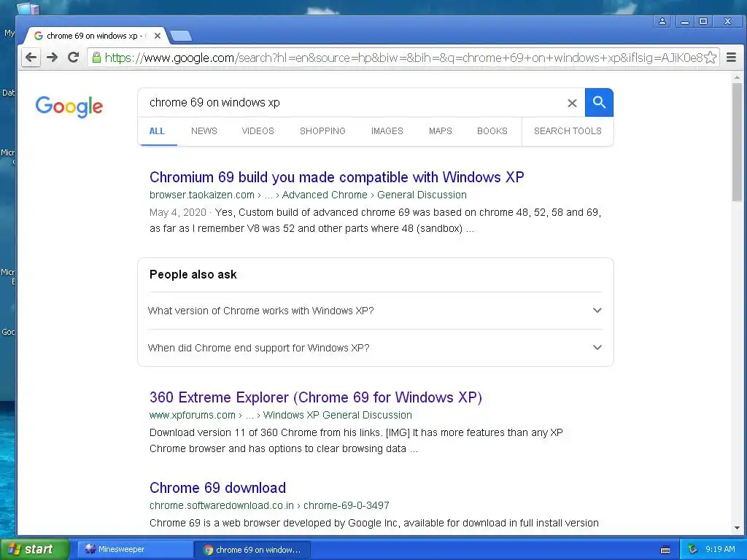
Task: Bookmark this page with the star icon
Action: (710, 58)
